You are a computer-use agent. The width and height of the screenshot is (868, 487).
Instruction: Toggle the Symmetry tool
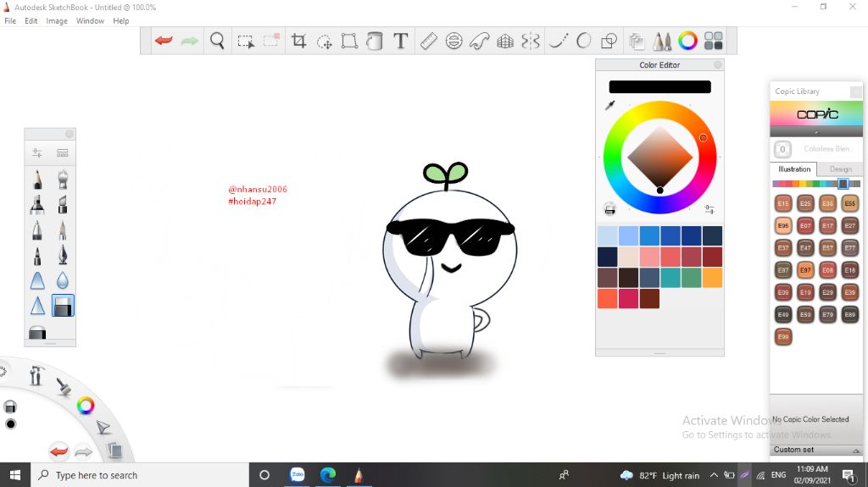pos(531,41)
